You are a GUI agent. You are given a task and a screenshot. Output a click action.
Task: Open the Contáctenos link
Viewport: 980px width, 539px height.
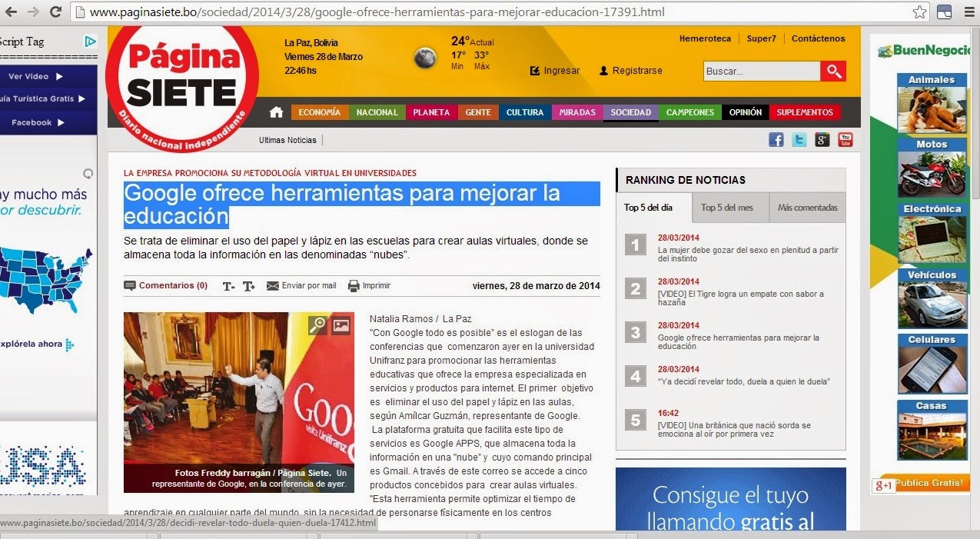tap(819, 38)
